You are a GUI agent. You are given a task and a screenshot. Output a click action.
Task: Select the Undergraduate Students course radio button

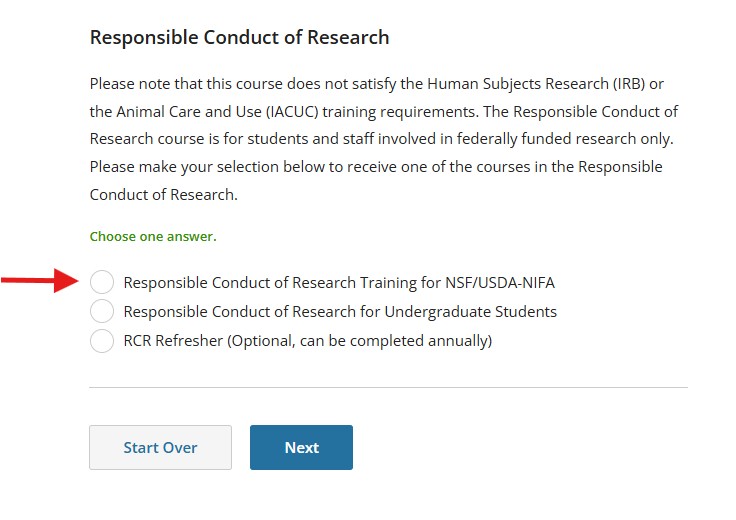[x=102, y=312]
